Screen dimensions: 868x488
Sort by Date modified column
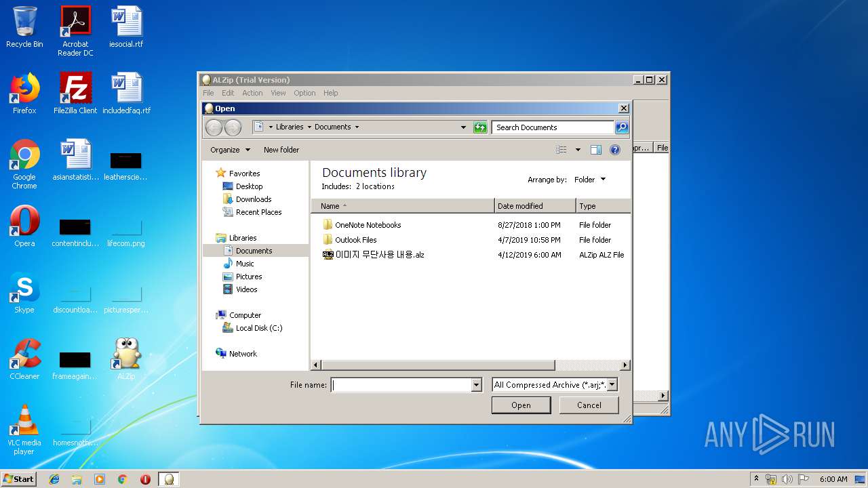click(x=535, y=206)
